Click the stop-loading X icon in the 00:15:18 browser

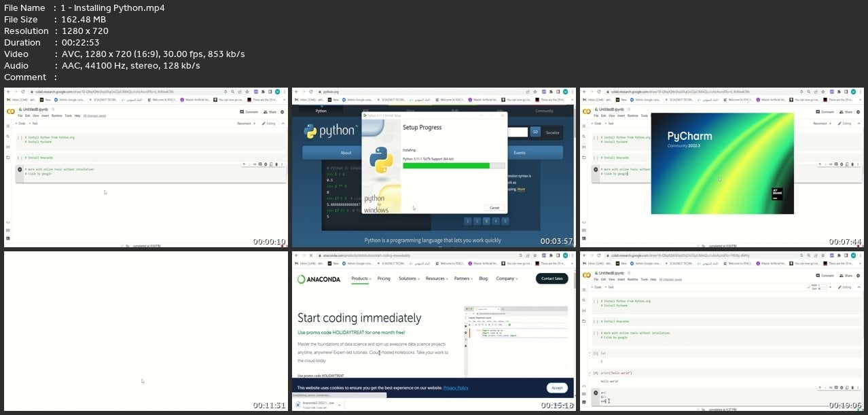(310, 255)
